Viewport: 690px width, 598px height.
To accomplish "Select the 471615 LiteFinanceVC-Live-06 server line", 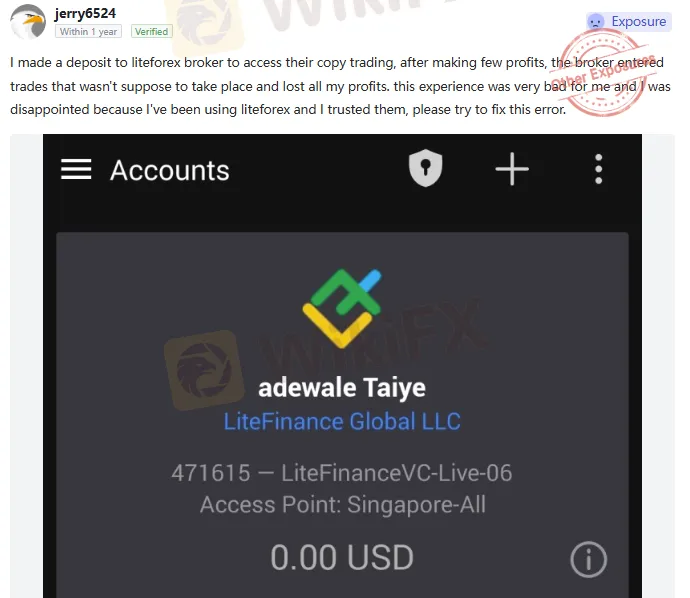I will coord(342,473).
